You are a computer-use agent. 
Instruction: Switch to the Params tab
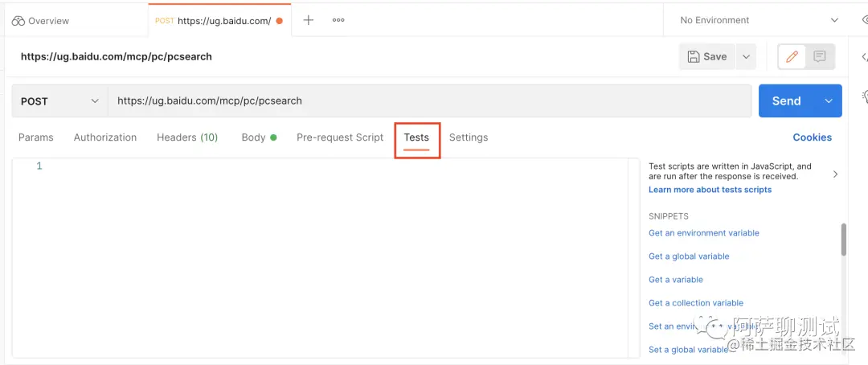coord(36,137)
